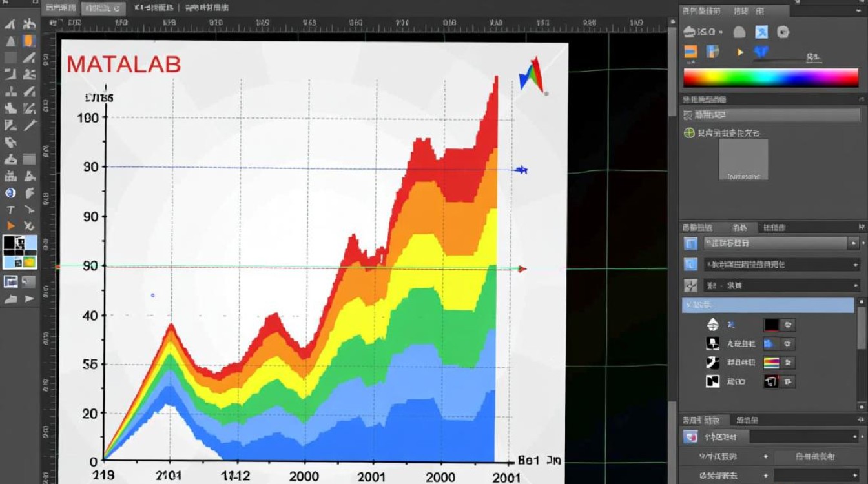
Task: Click the "40" y-axis label
Action: 90,316
